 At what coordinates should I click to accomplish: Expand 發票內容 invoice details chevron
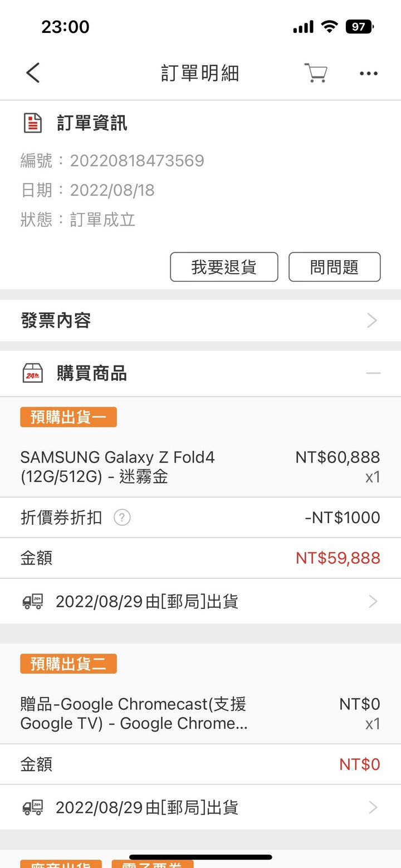coord(372,320)
